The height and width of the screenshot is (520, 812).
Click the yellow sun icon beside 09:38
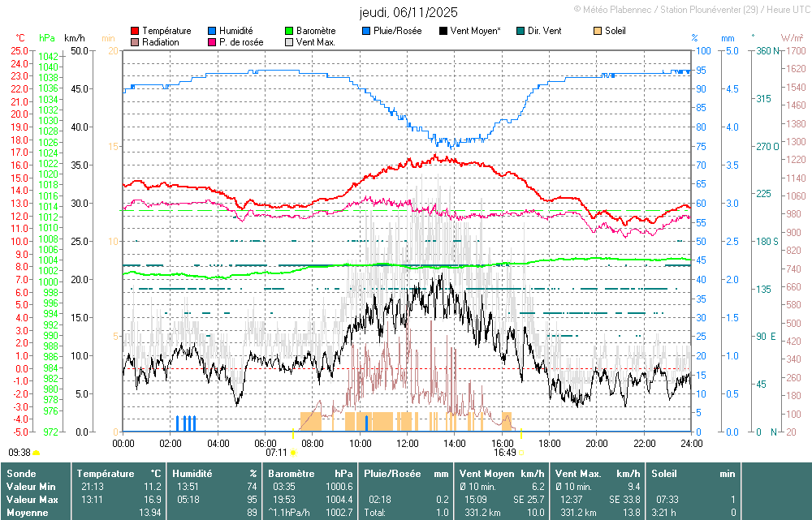tap(37, 453)
